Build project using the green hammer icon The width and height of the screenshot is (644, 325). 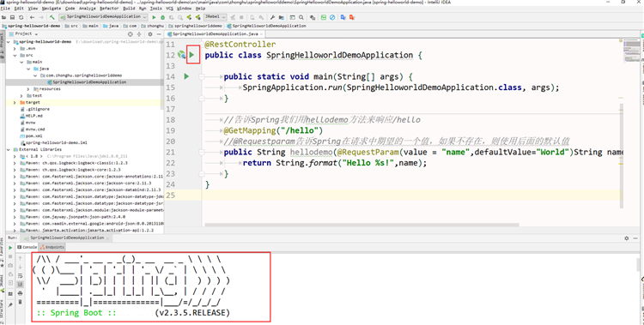[52, 17]
